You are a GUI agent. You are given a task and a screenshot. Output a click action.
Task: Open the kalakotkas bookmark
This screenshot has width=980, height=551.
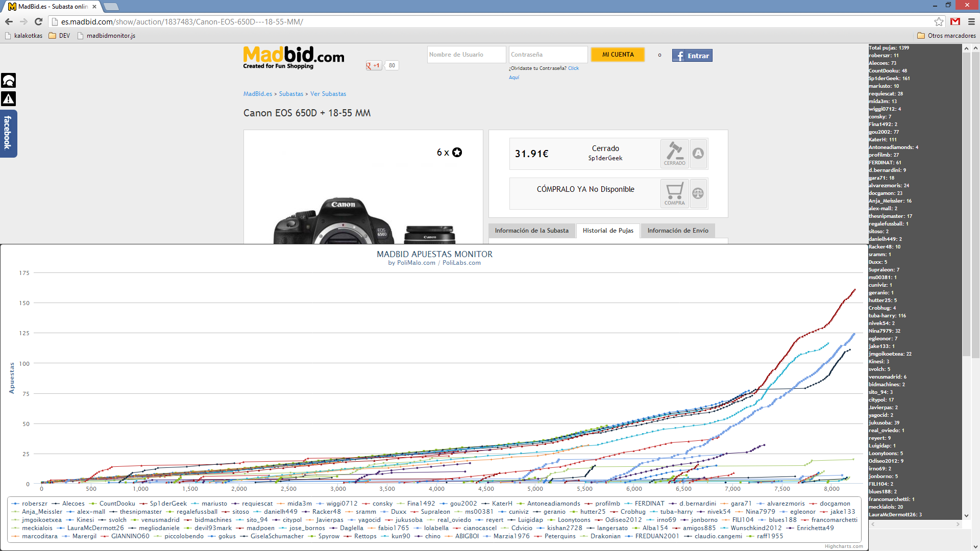[23, 36]
